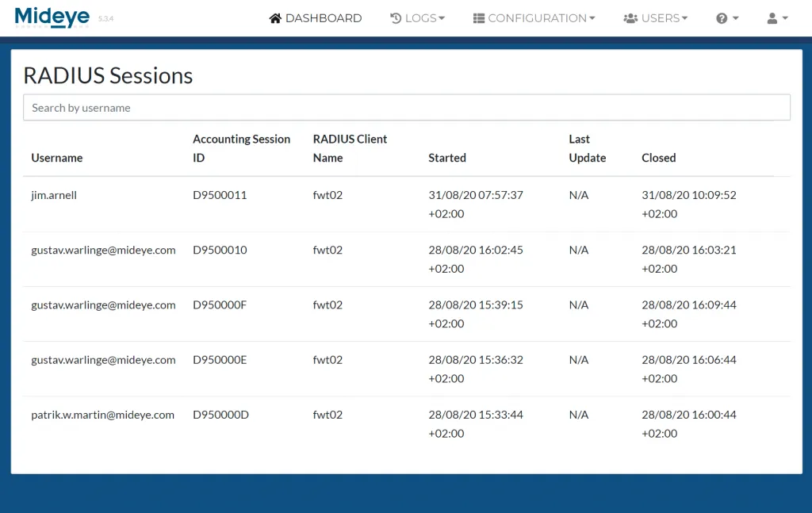
Task: Navigate to the DASHBOARD menu item
Action: tap(315, 17)
